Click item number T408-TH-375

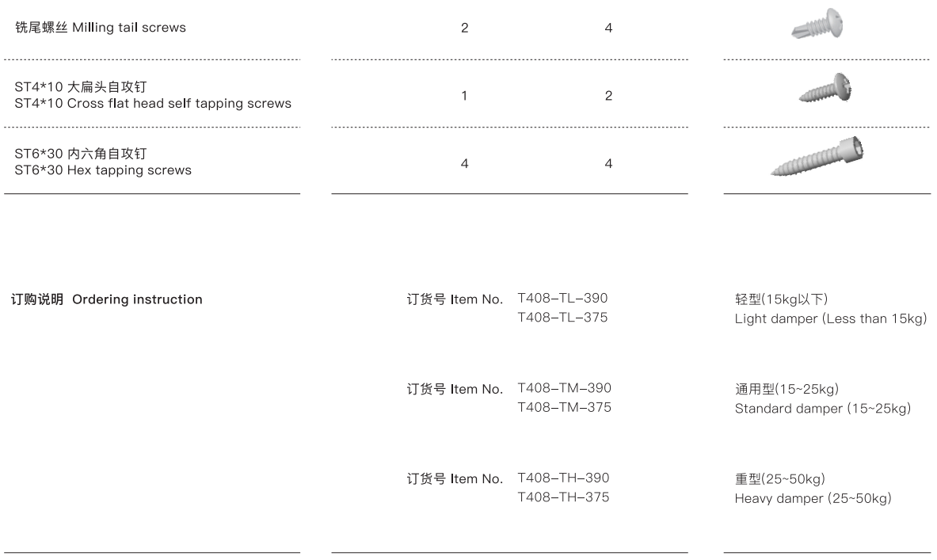point(563,497)
